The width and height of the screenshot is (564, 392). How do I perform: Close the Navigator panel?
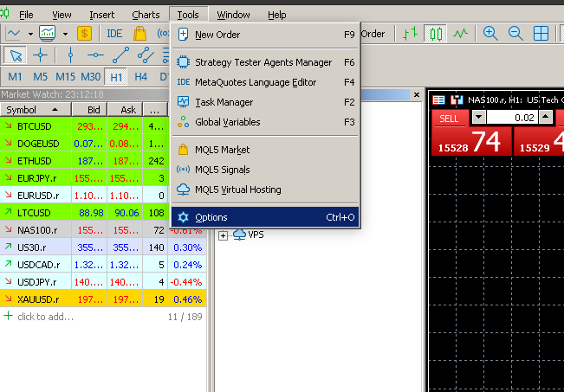click(417, 94)
